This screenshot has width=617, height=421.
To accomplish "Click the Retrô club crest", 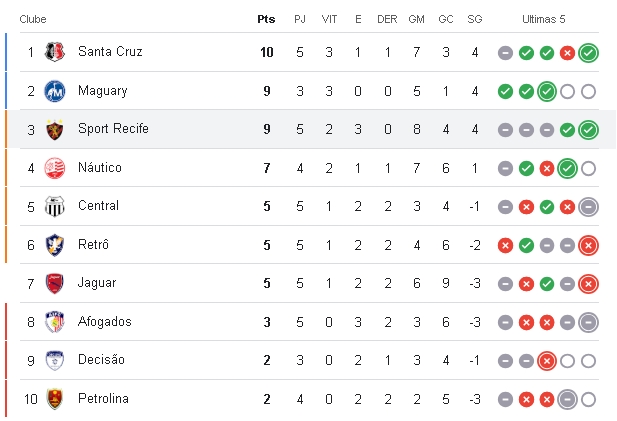I will click(x=55, y=245).
